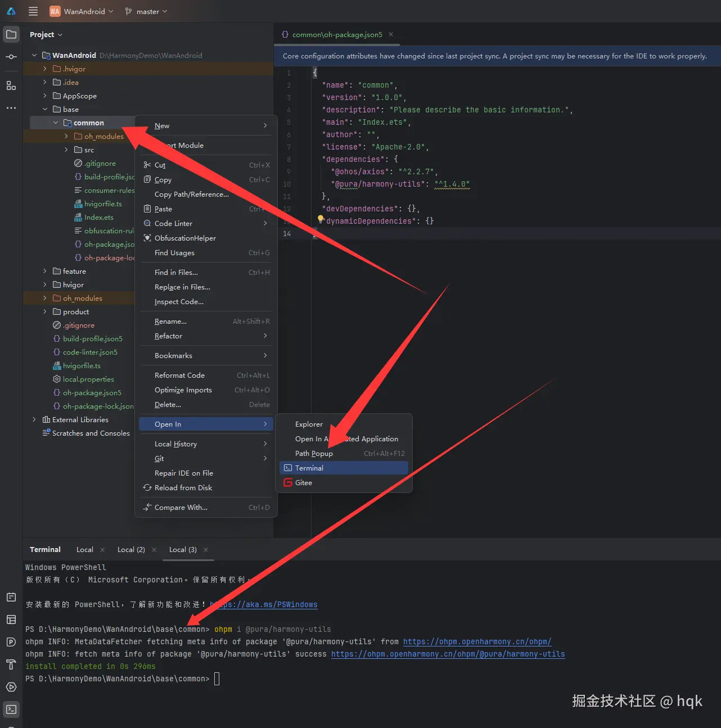Select Path Popup in the submenu

pos(344,453)
